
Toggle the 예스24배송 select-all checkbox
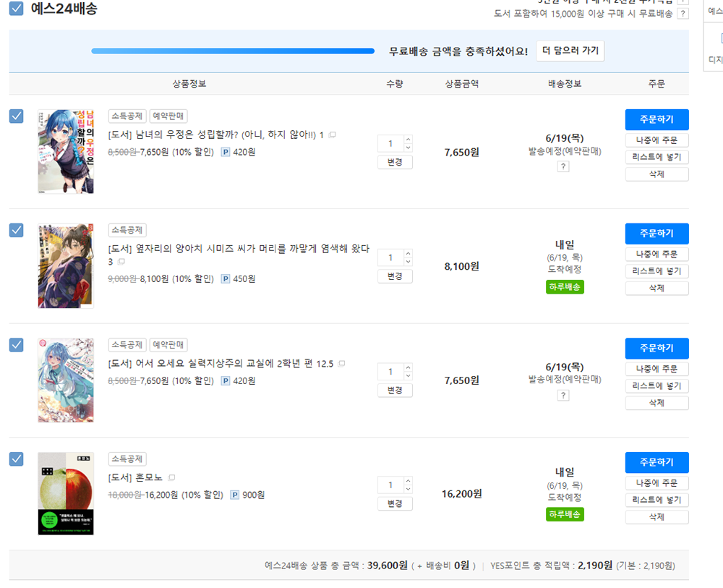tap(16, 8)
